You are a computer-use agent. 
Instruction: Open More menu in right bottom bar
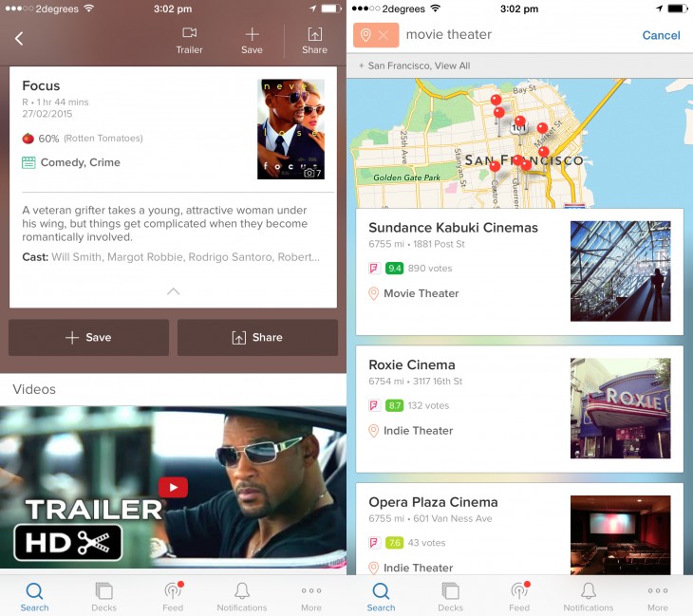658,596
